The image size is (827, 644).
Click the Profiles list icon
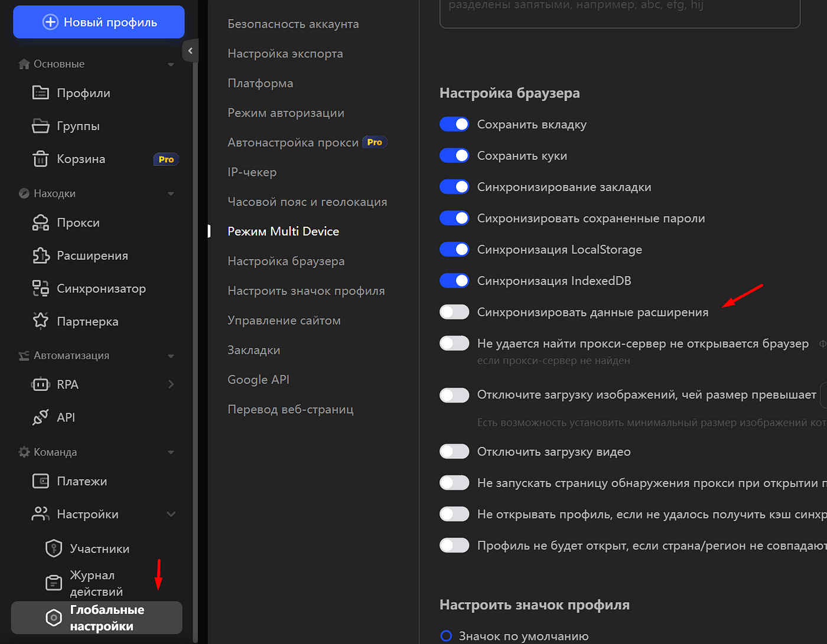click(x=40, y=93)
